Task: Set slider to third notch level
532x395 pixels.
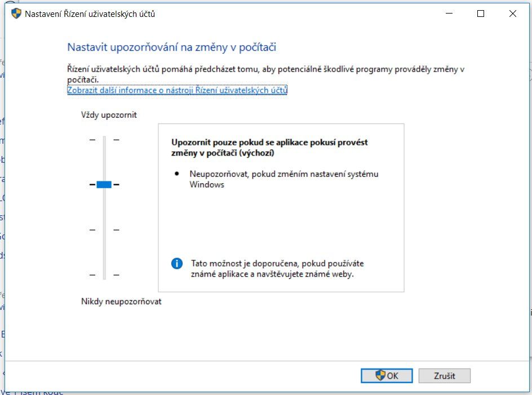Action: point(104,230)
